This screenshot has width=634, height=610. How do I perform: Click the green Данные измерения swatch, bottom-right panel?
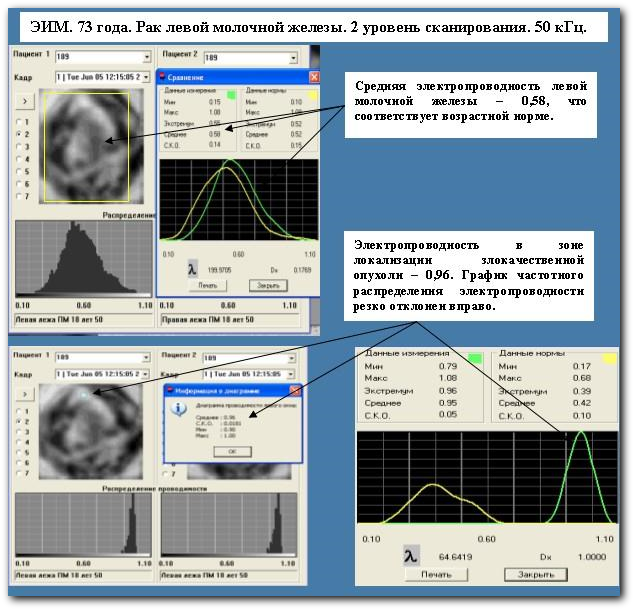pyautogui.click(x=474, y=357)
